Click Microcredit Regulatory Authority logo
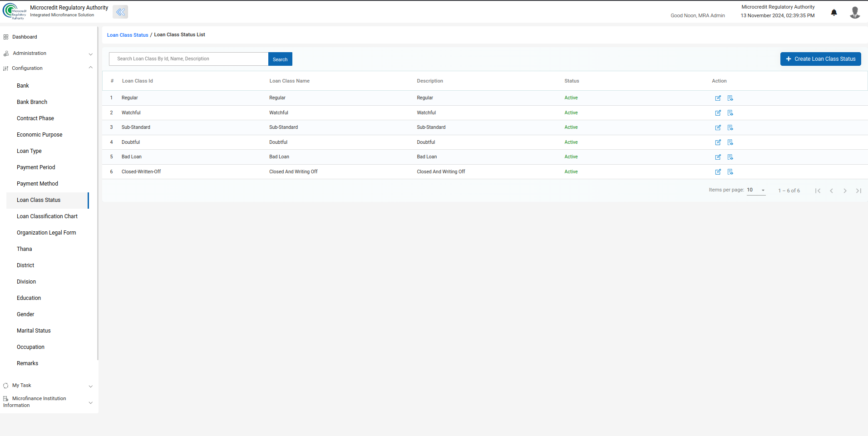Screen dimensions: 868x436 pos(15,12)
